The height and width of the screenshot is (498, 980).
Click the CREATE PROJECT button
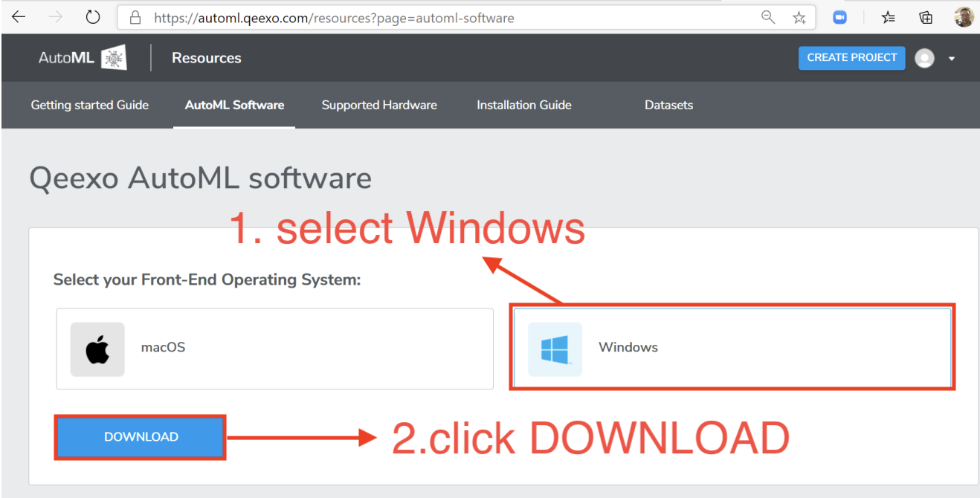coord(852,58)
